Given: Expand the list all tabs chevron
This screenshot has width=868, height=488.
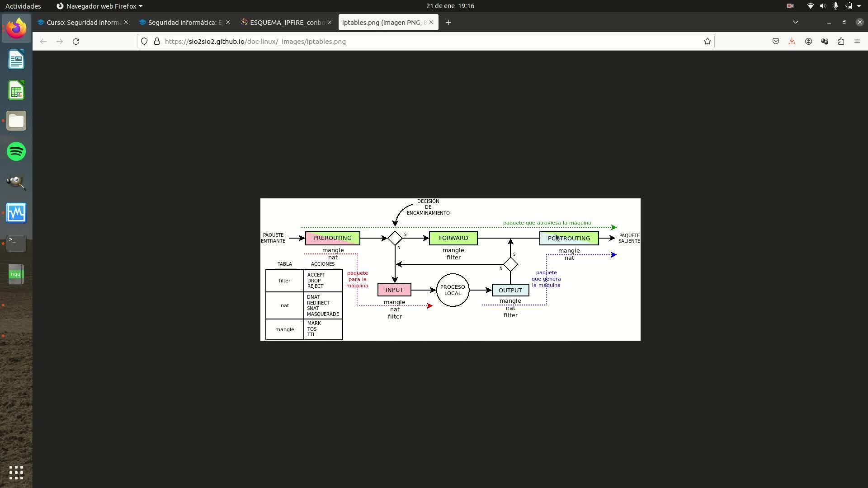Looking at the screenshot, I should [795, 22].
